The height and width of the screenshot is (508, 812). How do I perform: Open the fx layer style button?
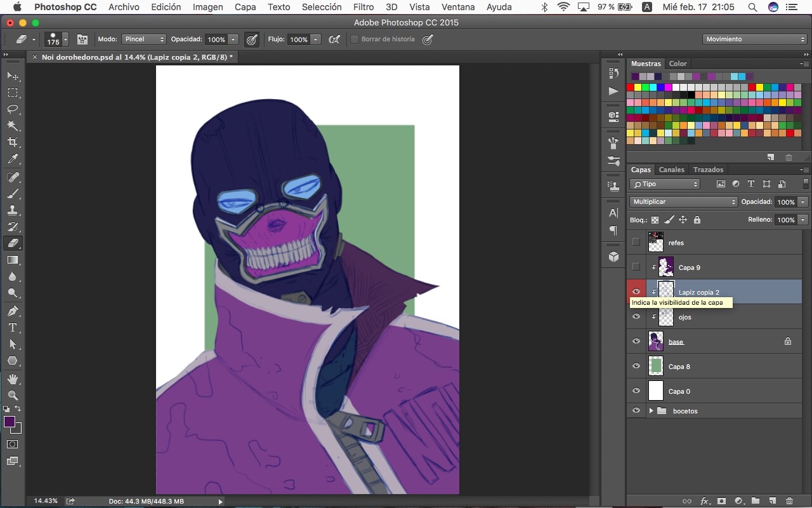[x=704, y=501]
